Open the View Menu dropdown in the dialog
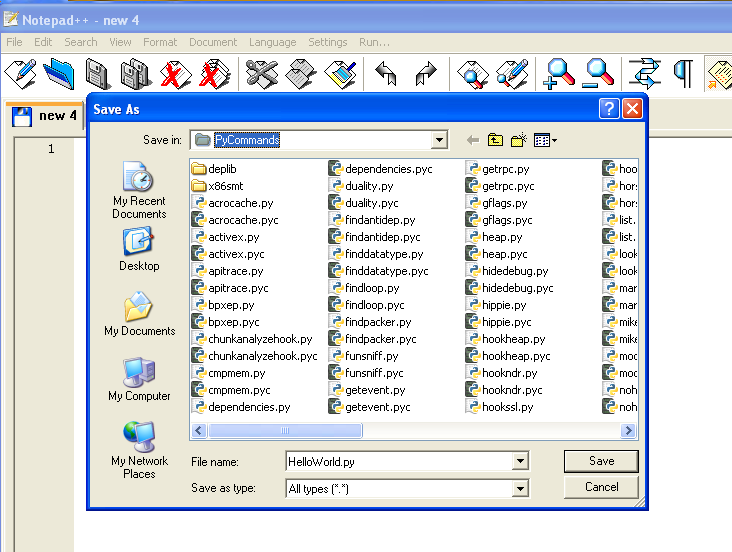The height and width of the screenshot is (552, 732). pos(545,140)
